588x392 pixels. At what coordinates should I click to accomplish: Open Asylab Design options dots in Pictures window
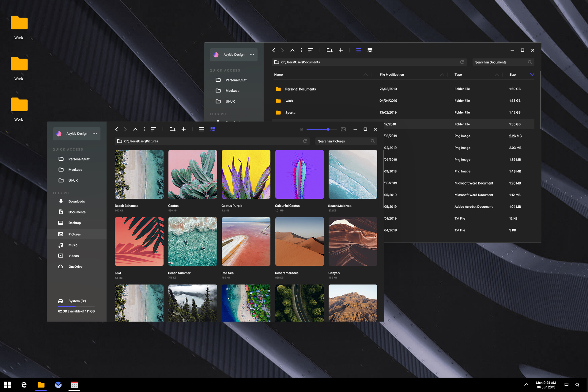(95, 134)
